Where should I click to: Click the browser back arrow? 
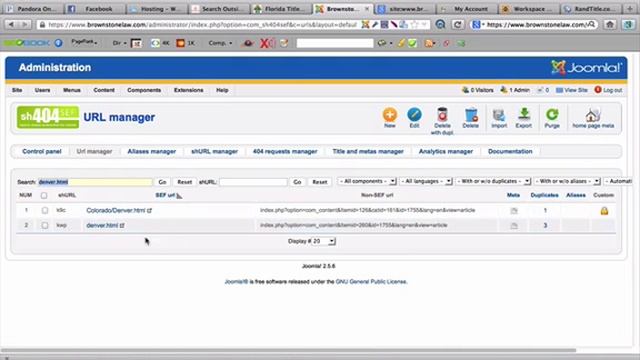(x=11, y=24)
